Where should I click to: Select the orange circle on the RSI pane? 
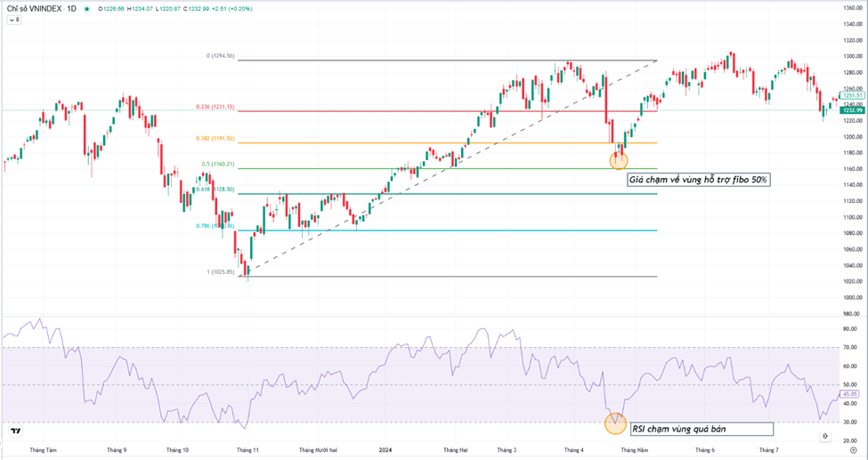click(615, 423)
